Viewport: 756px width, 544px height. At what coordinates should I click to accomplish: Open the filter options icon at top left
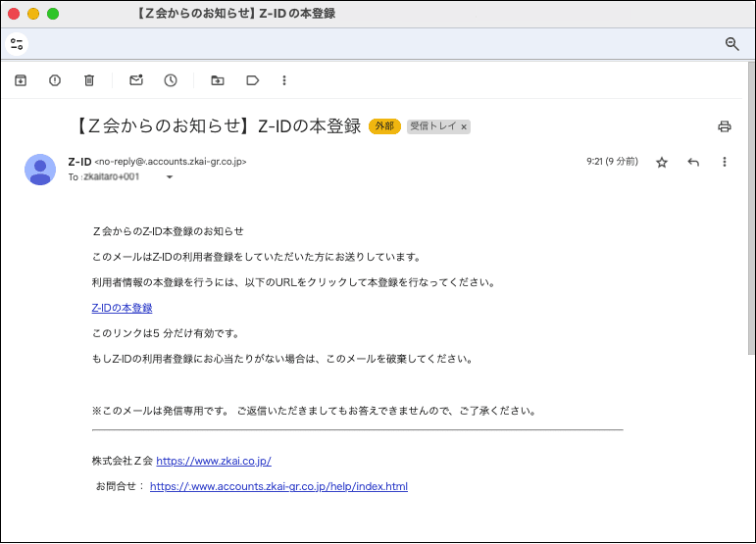pos(17,44)
